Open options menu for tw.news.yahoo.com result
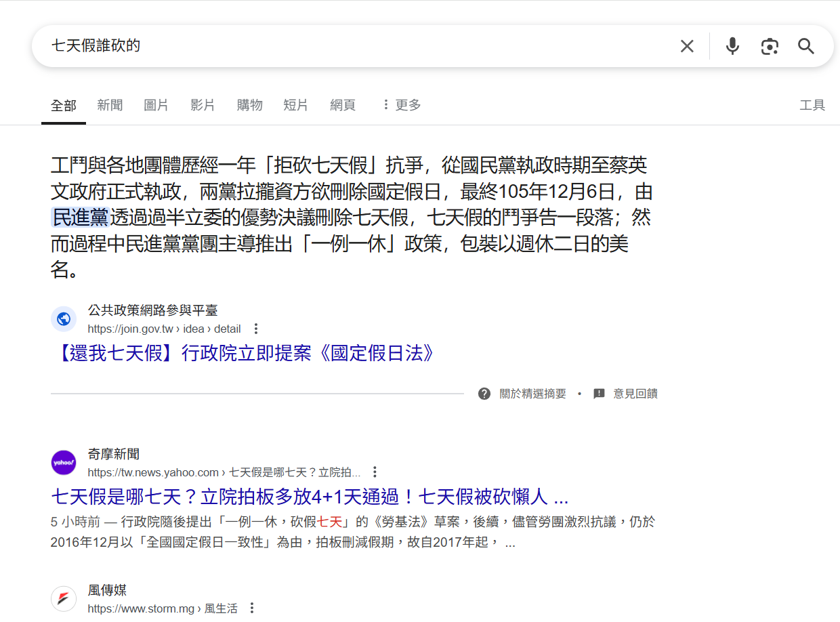This screenshot has height=622, width=840. click(375, 472)
